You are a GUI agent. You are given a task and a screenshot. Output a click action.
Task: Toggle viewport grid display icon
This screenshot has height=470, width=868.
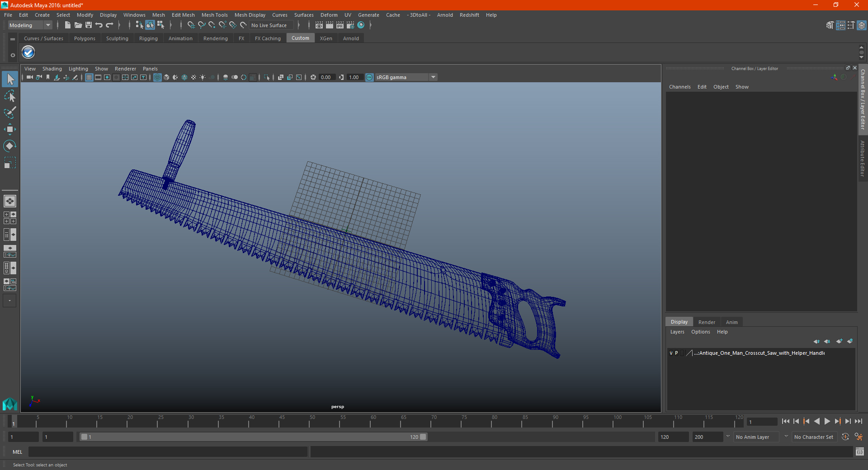point(89,77)
